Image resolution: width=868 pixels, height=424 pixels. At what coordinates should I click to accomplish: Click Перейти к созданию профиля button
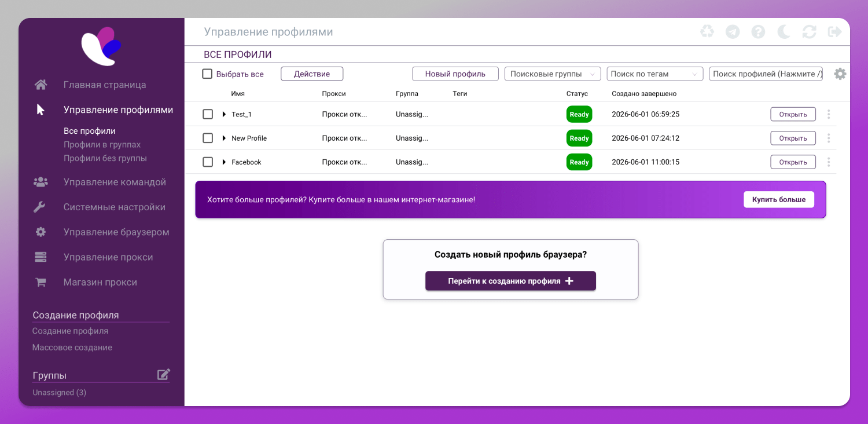point(510,281)
